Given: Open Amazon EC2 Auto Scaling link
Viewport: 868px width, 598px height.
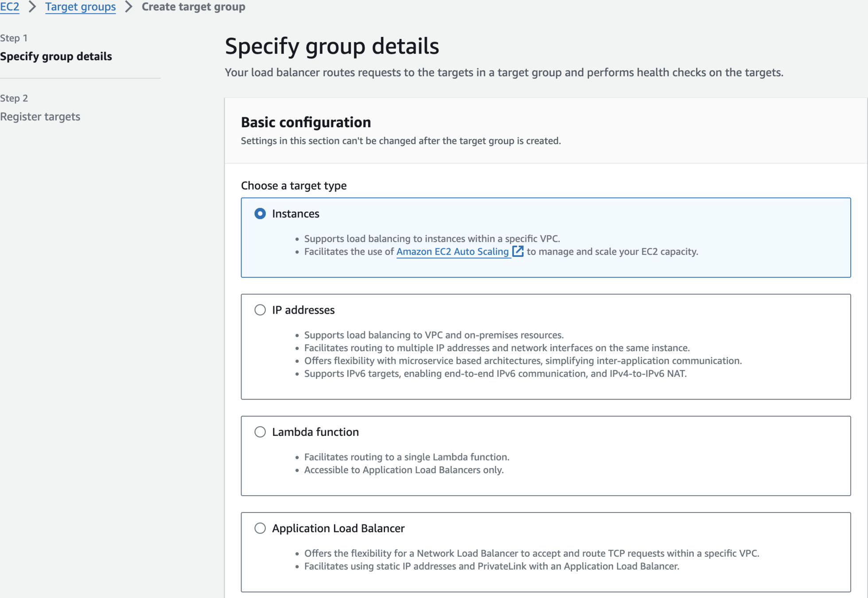Looking at the screenshot, I should 452,252.
